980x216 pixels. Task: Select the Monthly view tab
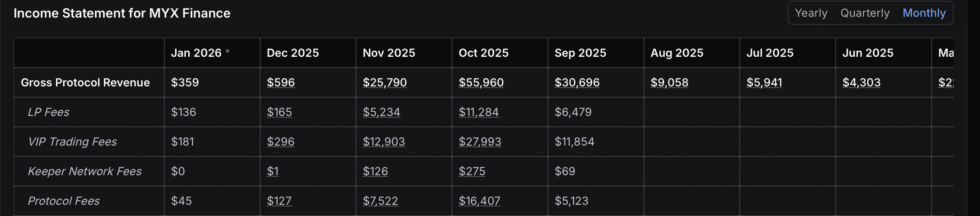point(924,13)
